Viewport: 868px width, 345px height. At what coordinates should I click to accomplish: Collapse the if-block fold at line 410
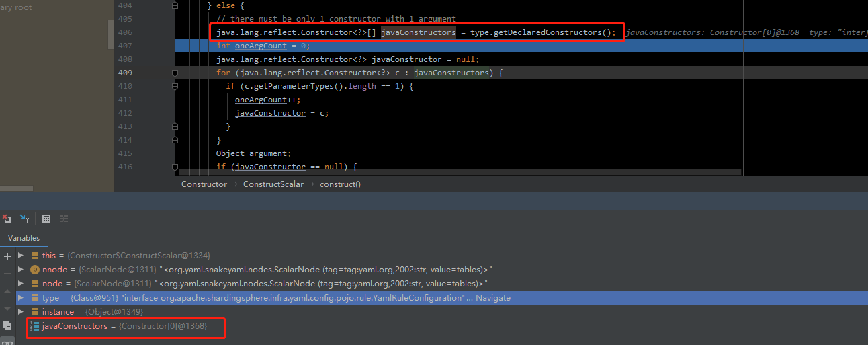[x=175, y=86]
